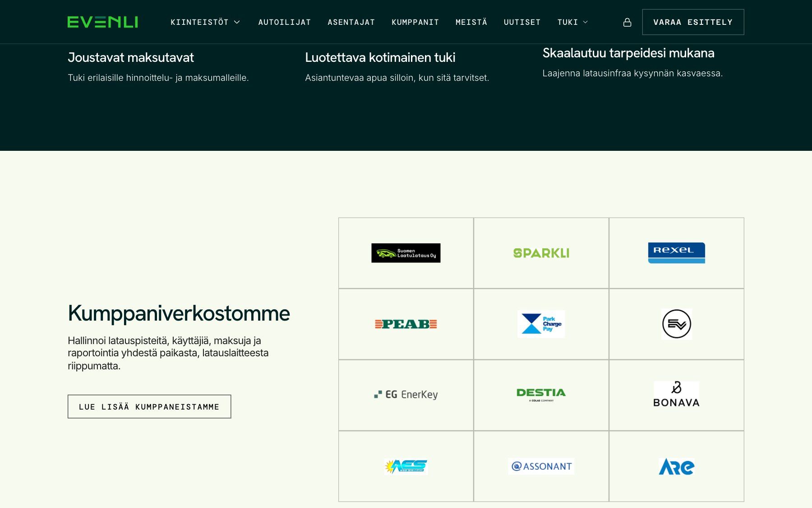Click the circular EV checkmark partner logo
The width and height of the screenshot is (812, 508).
(677, 324)
